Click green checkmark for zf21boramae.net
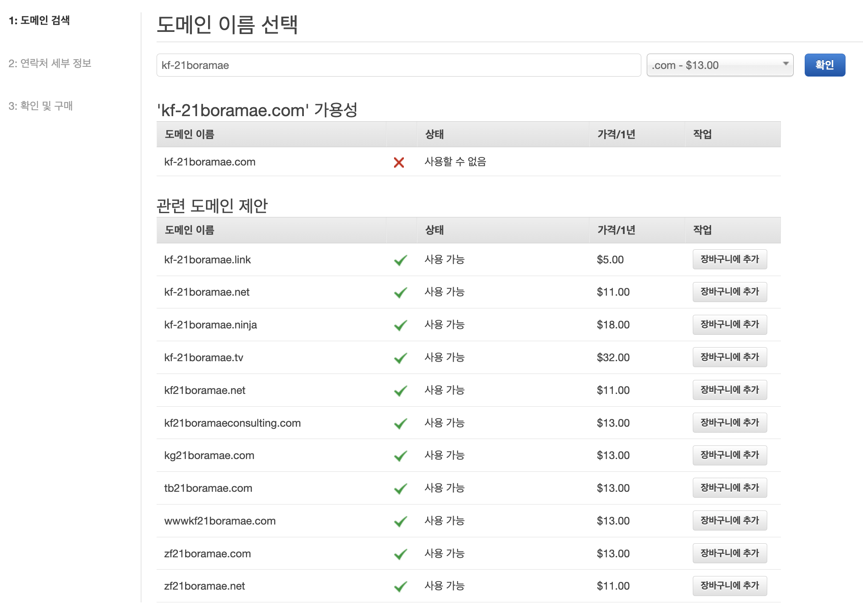Viewport: 863px width, 616px height. tap(400, 587)
